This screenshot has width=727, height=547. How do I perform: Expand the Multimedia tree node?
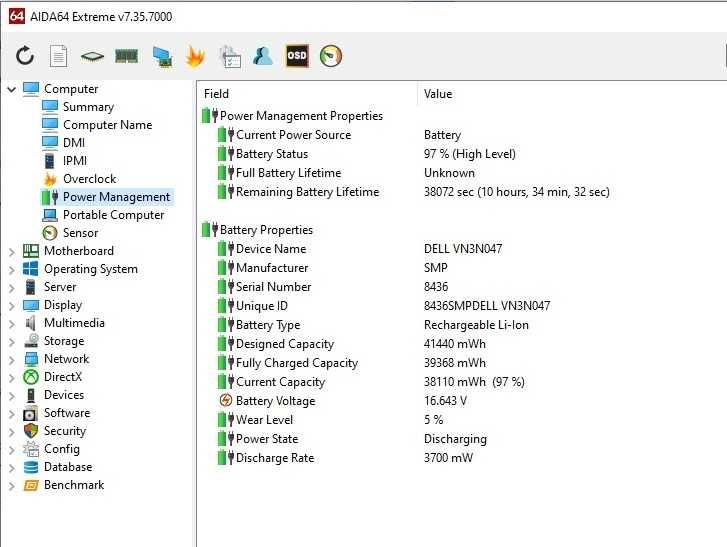tap(12, 324)
